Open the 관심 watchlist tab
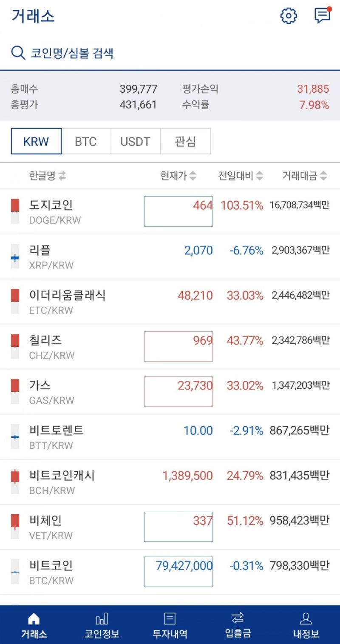 pos(186,141)
